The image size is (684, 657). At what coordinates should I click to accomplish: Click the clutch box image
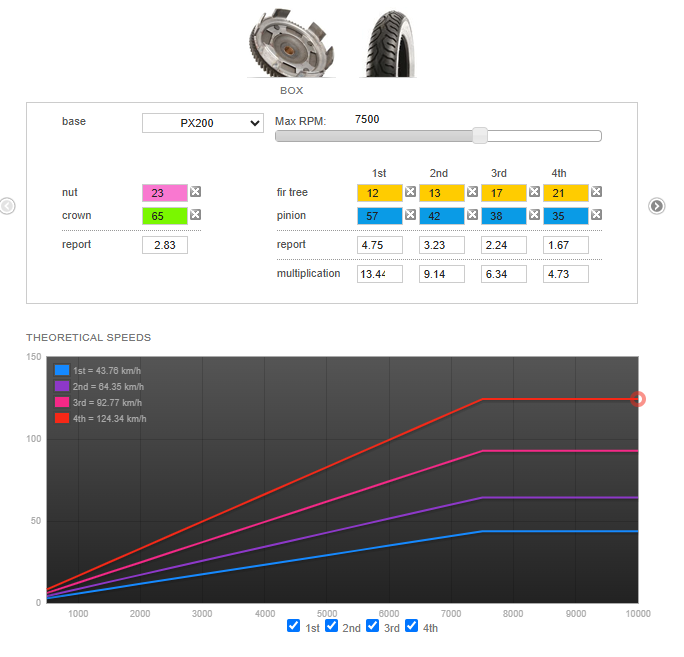[x=290, y=45]
